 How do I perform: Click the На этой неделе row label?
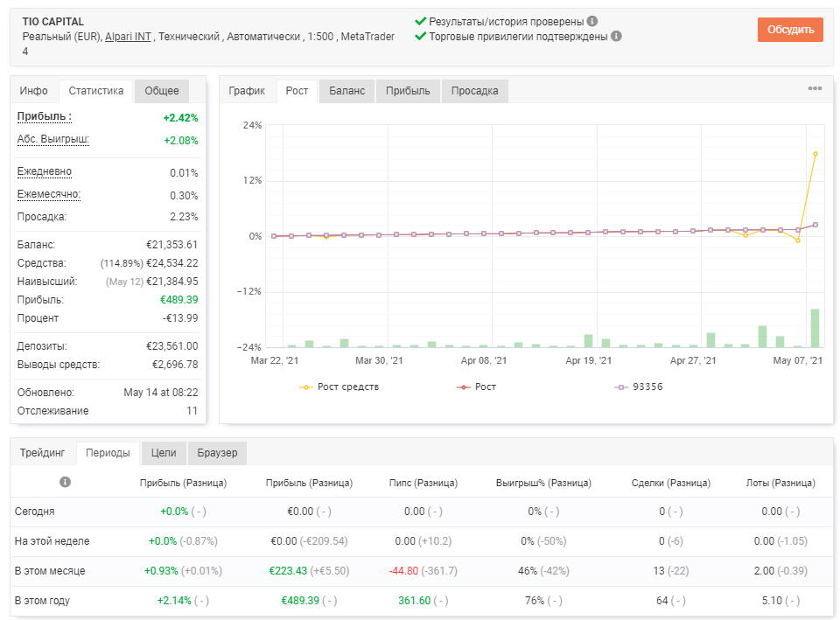pos(52,540)
